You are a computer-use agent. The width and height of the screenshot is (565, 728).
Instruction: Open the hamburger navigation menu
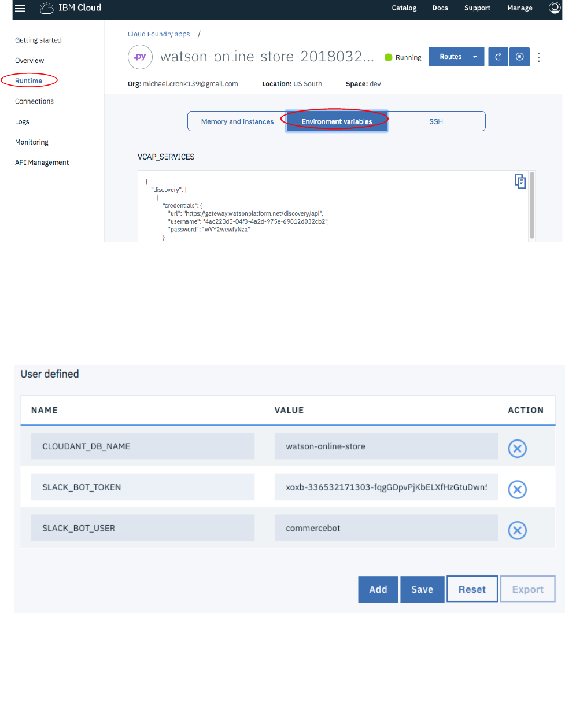(20, 8)
